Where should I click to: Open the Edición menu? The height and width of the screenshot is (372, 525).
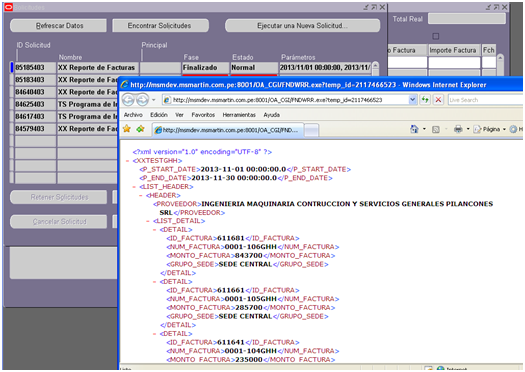[159, 115]
